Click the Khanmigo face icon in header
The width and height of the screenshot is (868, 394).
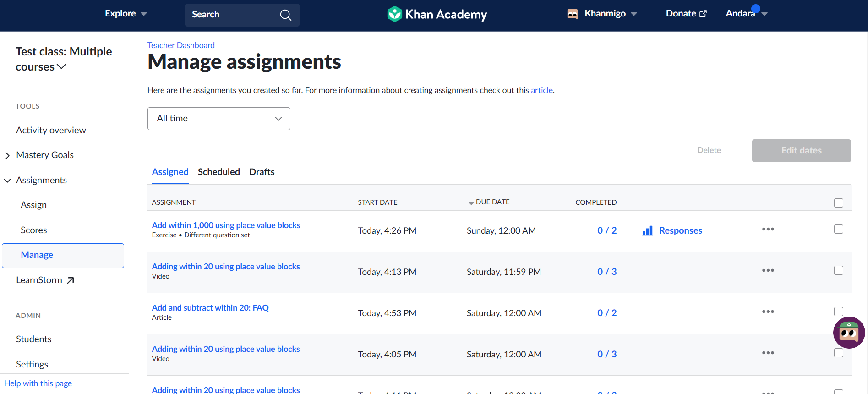click(573, 14)
